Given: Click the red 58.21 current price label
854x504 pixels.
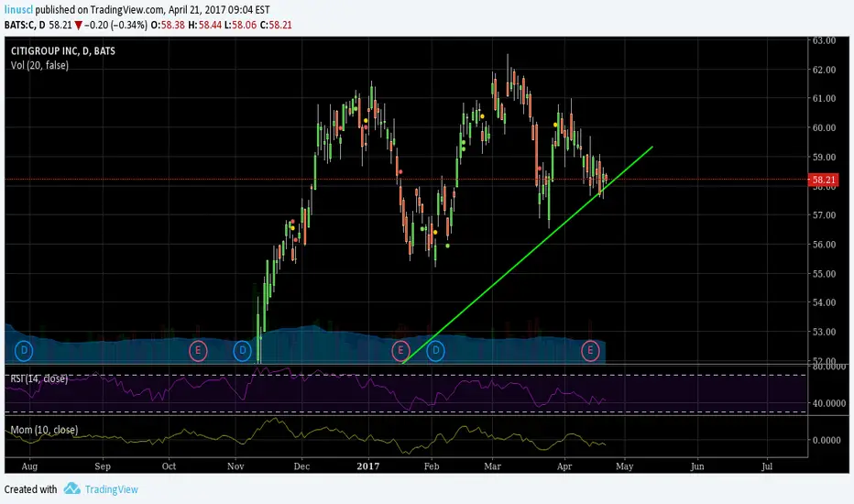Looking at the screenshot, I should point(824,180).
